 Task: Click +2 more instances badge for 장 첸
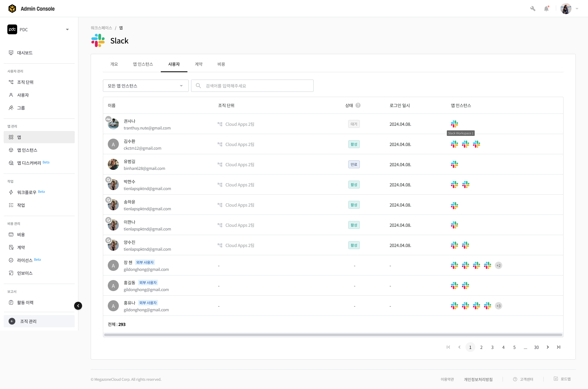click(499, 265)
